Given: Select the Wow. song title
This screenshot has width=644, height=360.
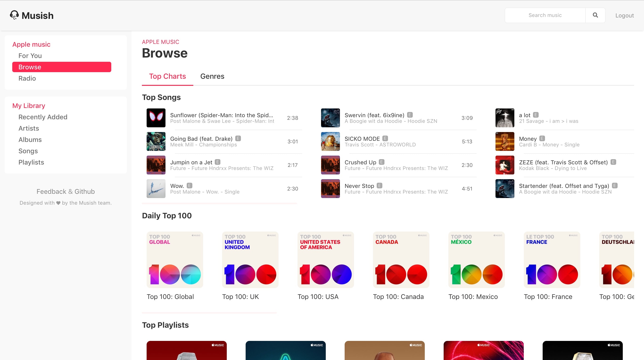Looking at the screenshot, I should [x=177, y=186].
